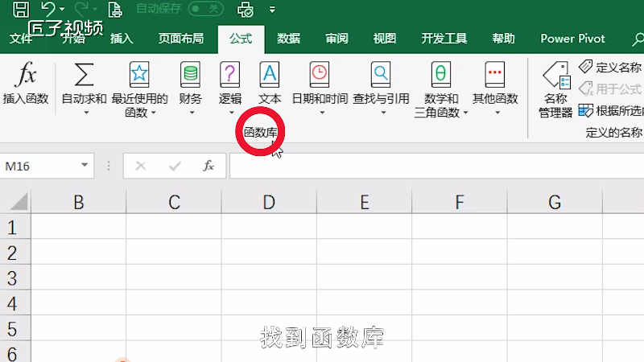Click Create from Selection (根据所选内容) button
This screenshot has height=362, width=644.
610,110
